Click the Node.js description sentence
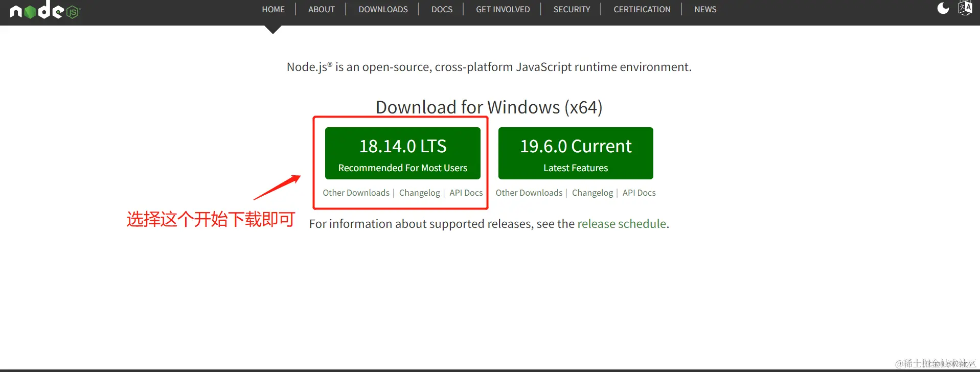 click(489, 67)
